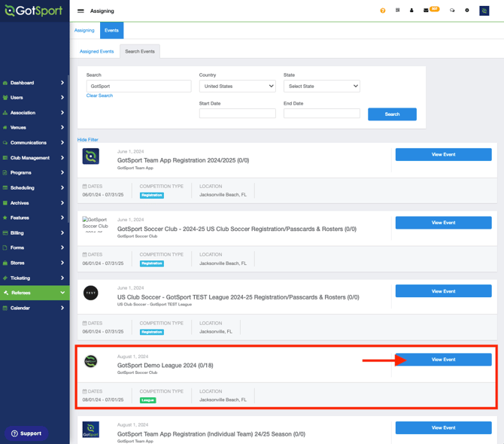Expand the Users menu chevron
Viewport: 504px width, 444px height.
[x=62, y=97]
